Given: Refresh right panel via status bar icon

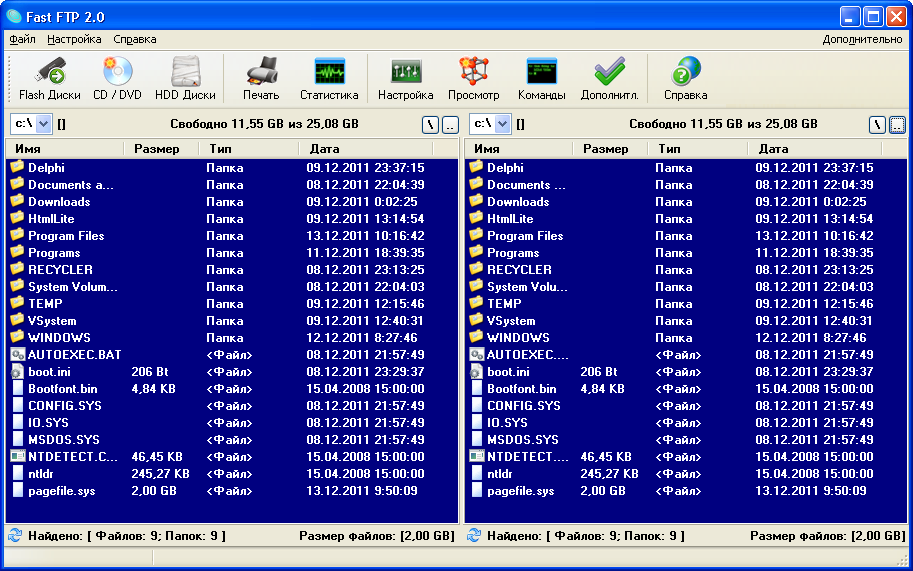Looking at the screenshot, I should [474, 535].
